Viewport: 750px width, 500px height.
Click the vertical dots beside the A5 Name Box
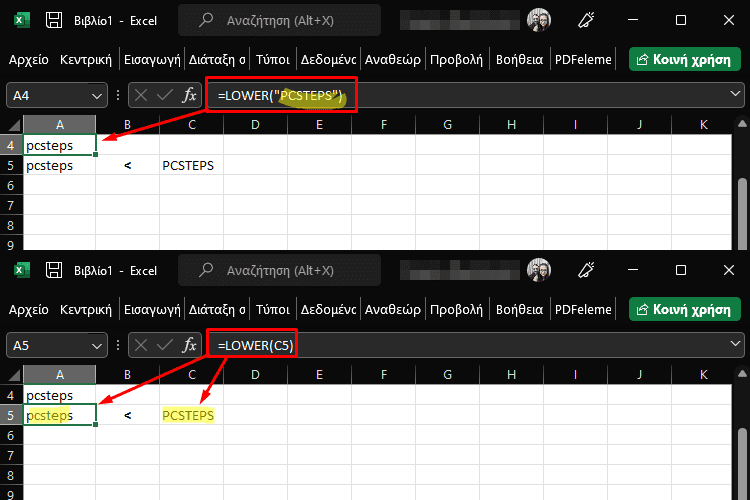[118, 345]
